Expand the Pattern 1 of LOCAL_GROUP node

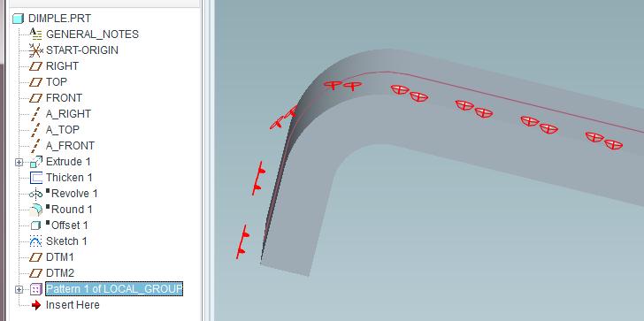[x=19, y=290]
